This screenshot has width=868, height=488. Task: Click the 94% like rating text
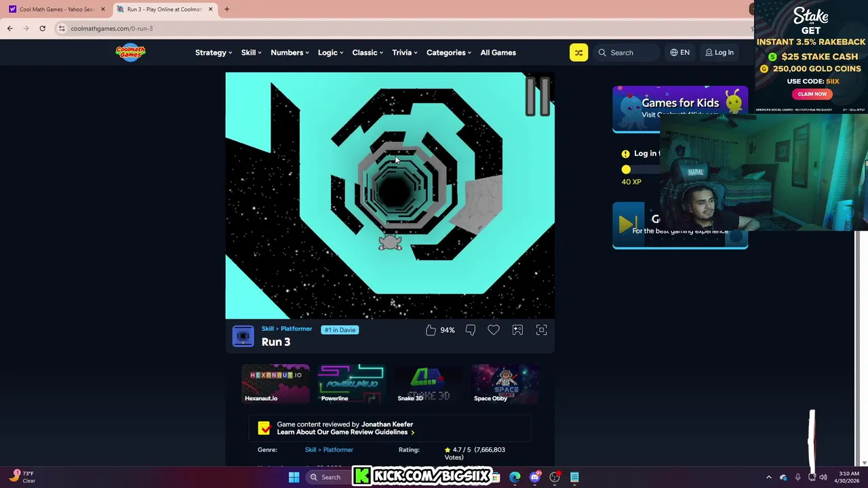pyautogui.click(x=448, y=330)
